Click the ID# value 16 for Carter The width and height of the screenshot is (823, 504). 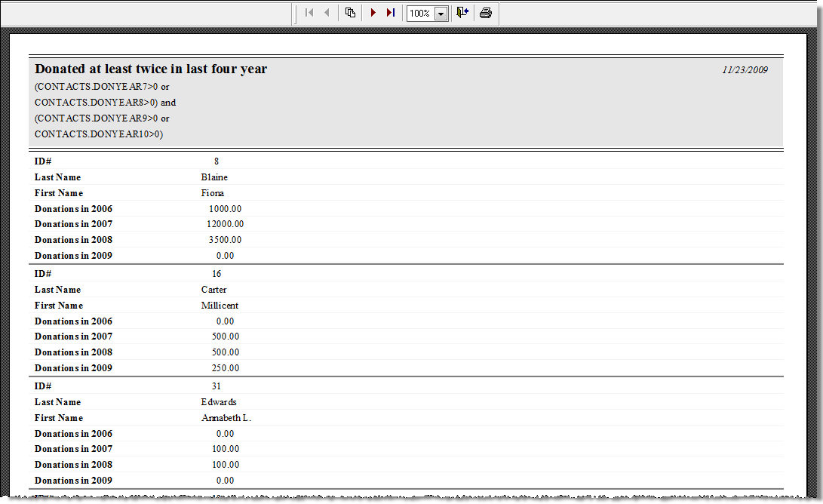[x=216, y=274]
